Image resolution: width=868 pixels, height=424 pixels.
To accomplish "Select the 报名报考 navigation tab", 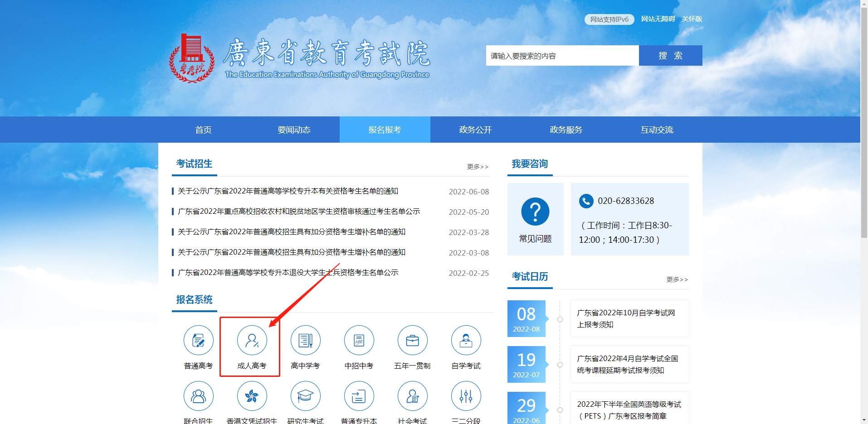I will [385, 130].
